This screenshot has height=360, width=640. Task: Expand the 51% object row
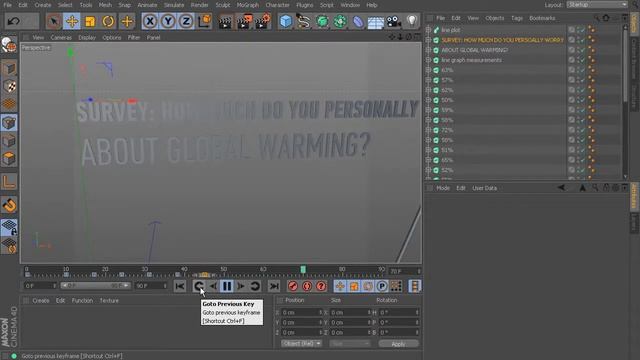coord(428,150)
